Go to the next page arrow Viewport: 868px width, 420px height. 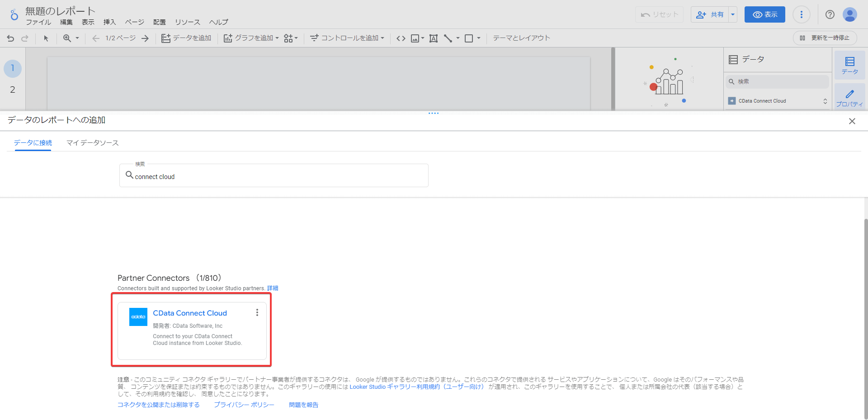[x=145, y=38]
